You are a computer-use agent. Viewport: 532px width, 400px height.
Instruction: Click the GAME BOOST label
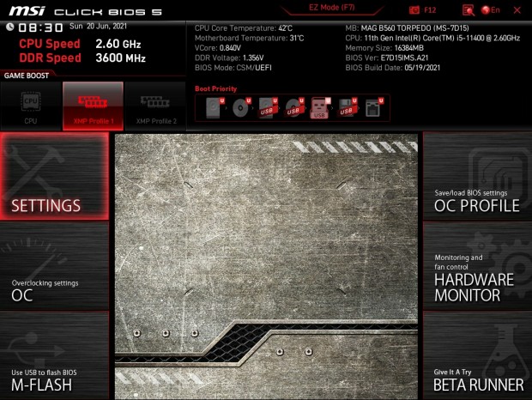(x=27, y=76)
